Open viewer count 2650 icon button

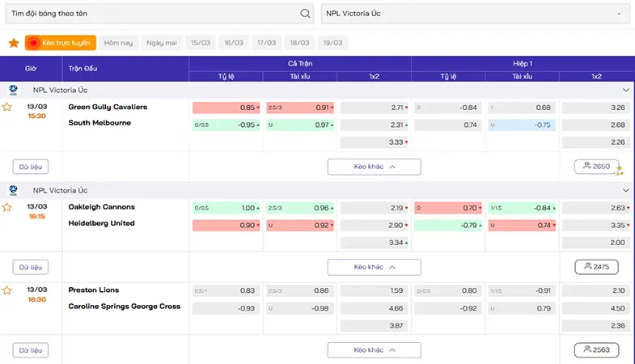tap(596, 167)
